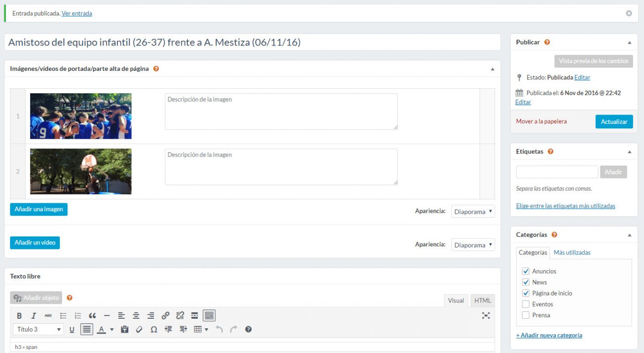Image resolution: width=644 pixels, height=353 pixels.
Task: Apply bold formatting in the editor toolbar
Action: 19,315
